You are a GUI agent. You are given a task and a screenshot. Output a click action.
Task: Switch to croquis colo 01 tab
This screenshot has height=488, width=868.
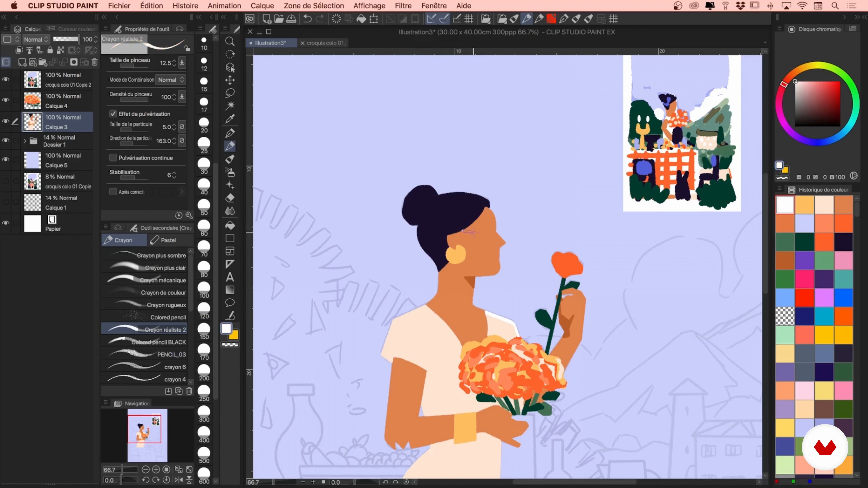[x=325, y=43]
